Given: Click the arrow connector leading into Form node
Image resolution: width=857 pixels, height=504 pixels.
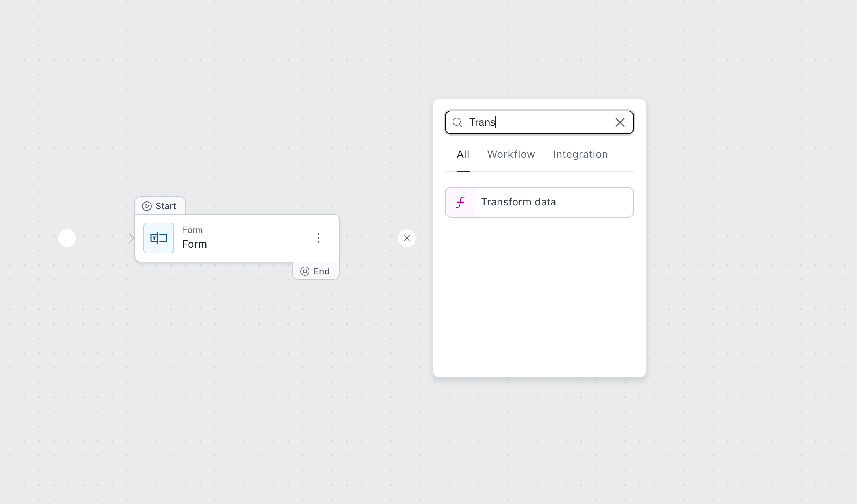Looking at the screenshot, I should pyautogui.click(x=105, y=238).
